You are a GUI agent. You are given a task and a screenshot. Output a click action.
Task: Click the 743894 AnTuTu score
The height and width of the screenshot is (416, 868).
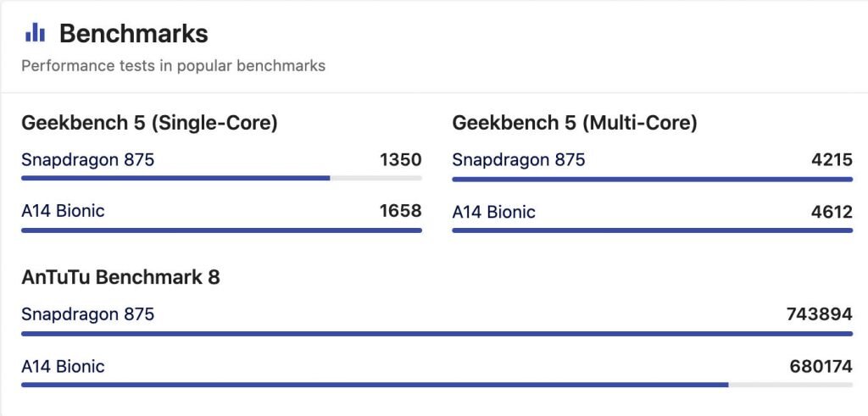click(820, 314)
